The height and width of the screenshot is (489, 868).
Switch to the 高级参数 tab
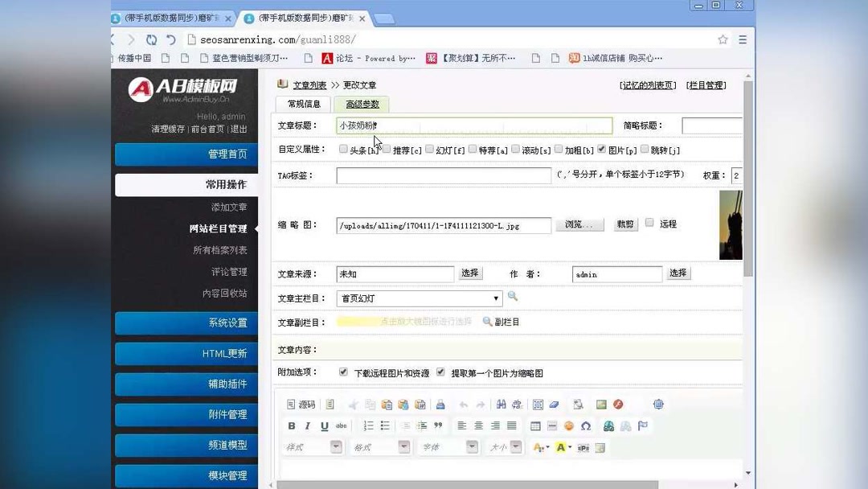pos(362,105)
